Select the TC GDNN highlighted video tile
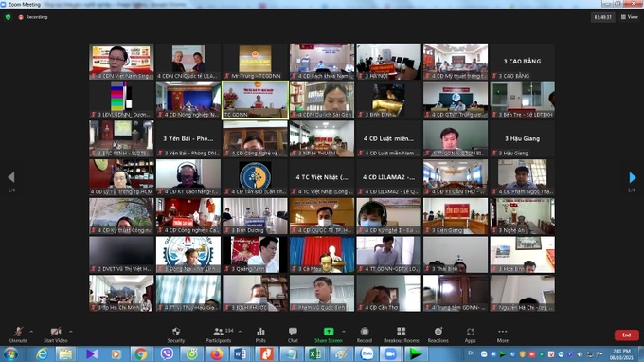 coord(255,100)
